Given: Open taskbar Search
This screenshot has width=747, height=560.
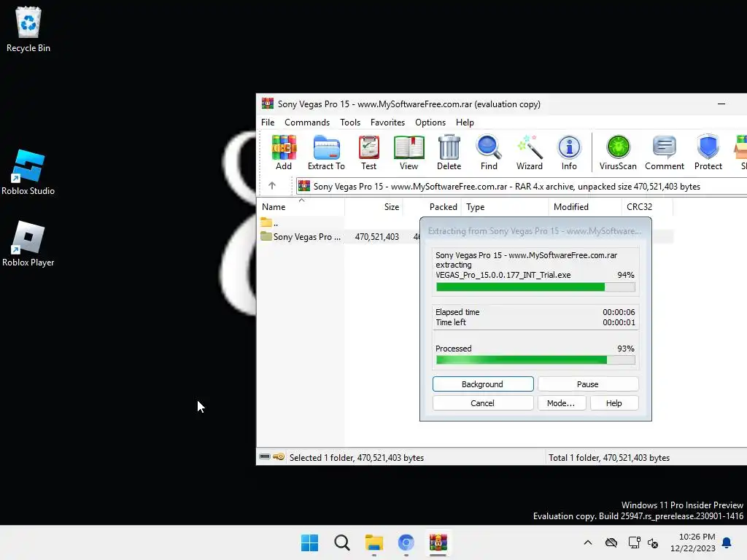Looking at the screenshot, I should (x=341, y=542).
